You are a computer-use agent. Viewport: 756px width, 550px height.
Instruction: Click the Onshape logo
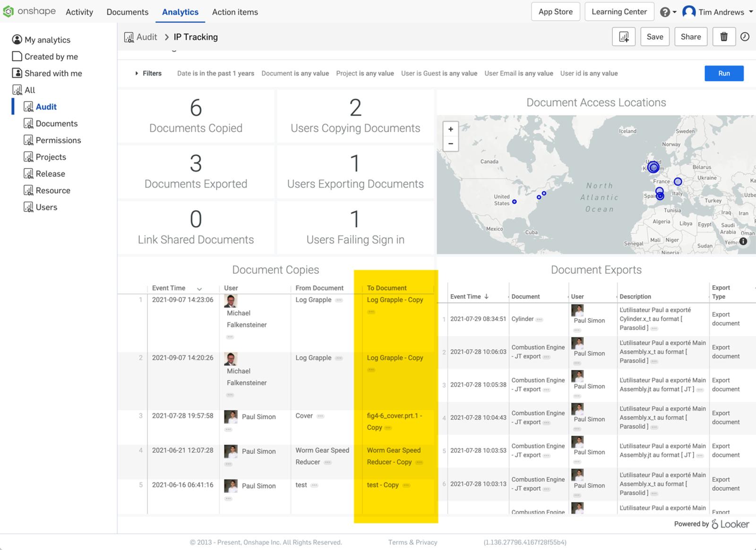29,11
